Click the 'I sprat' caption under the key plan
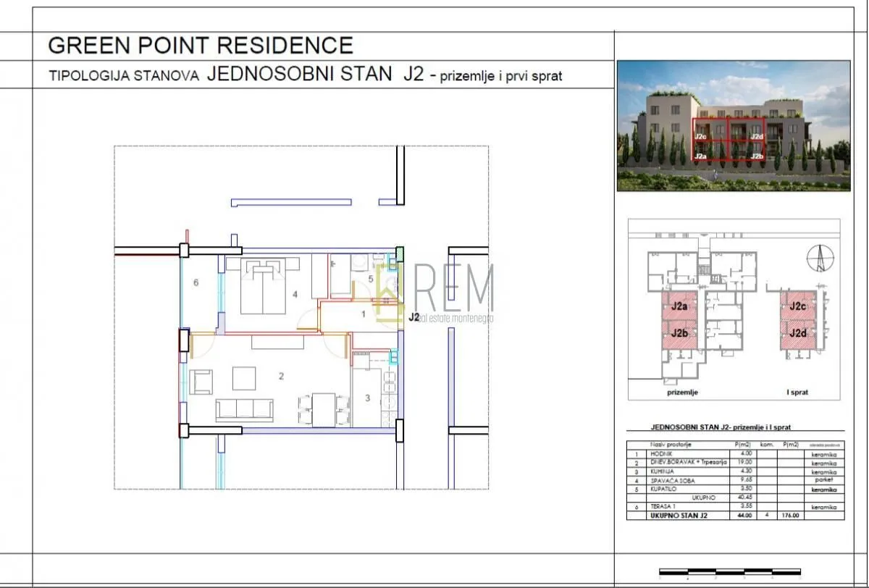The width and height of the screenshot is (869, 588). [798, 392]
